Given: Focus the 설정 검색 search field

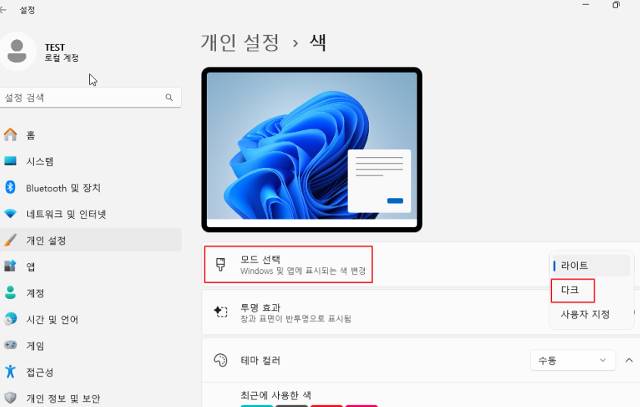Looking at the screenshot, I should click(x=90, y=98).
